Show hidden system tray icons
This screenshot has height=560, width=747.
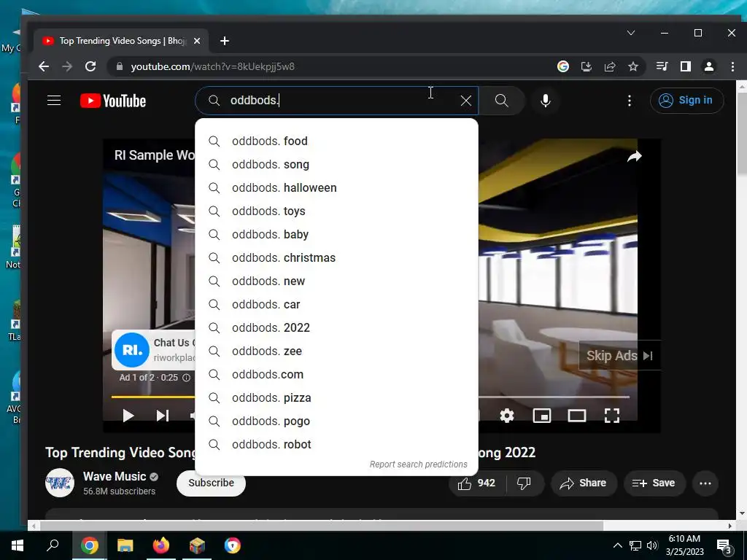click(617, 545)
